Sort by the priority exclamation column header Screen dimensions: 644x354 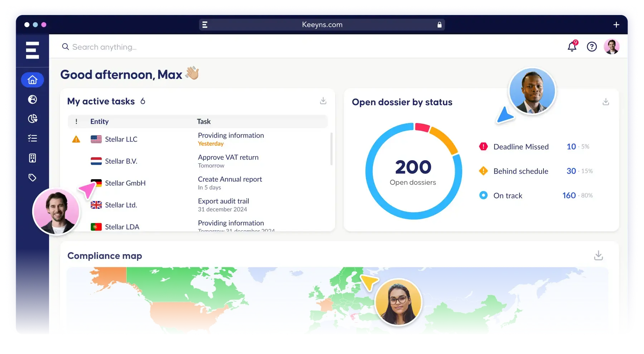pos(76,122)
